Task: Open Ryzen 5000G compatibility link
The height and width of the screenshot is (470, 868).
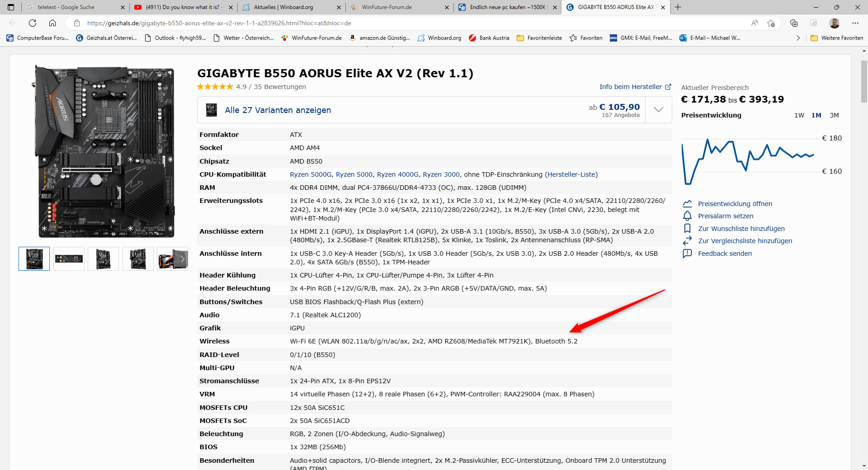Action: (311, 174)
